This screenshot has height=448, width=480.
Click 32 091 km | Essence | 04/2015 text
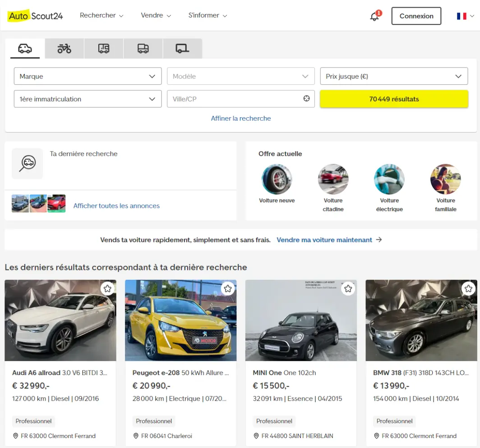(x=297, y=398)
